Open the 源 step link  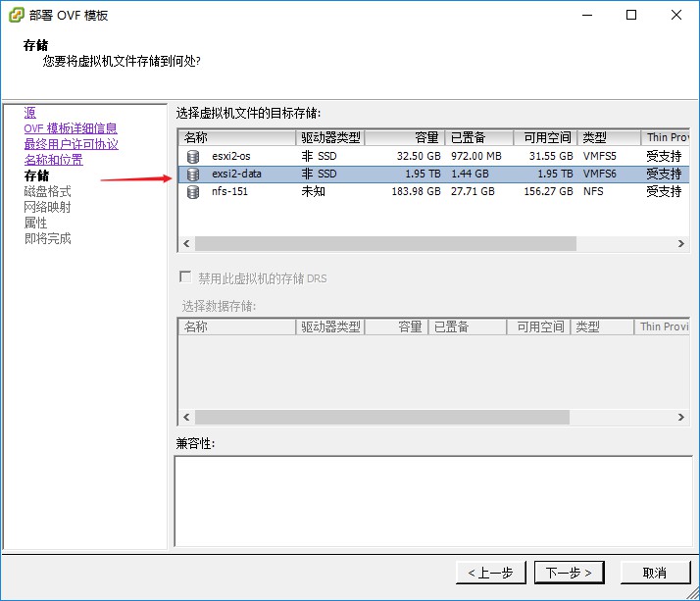coord(30,113)
